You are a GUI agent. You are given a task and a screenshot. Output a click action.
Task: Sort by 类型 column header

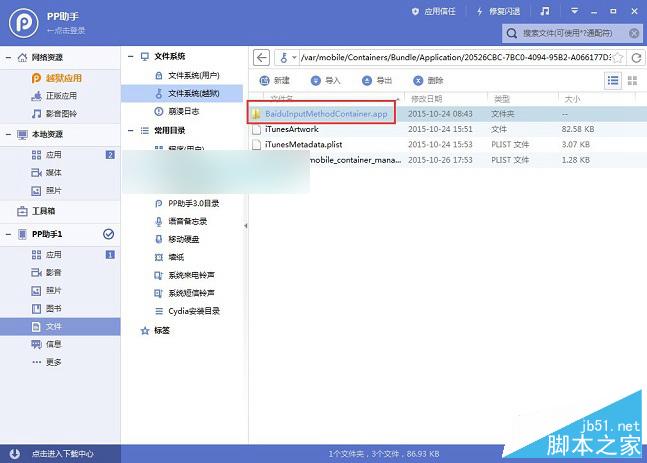[x=502, y=99]
